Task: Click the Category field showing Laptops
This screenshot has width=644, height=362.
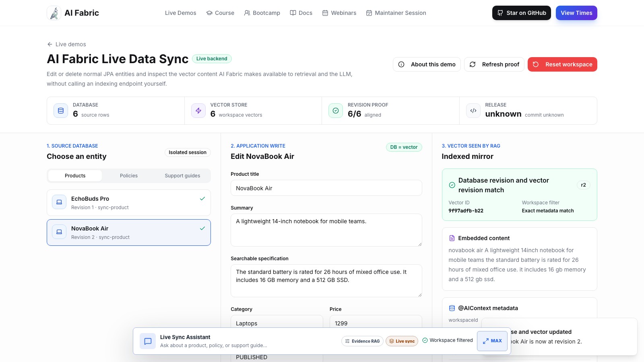Action: tap(277, 322)
